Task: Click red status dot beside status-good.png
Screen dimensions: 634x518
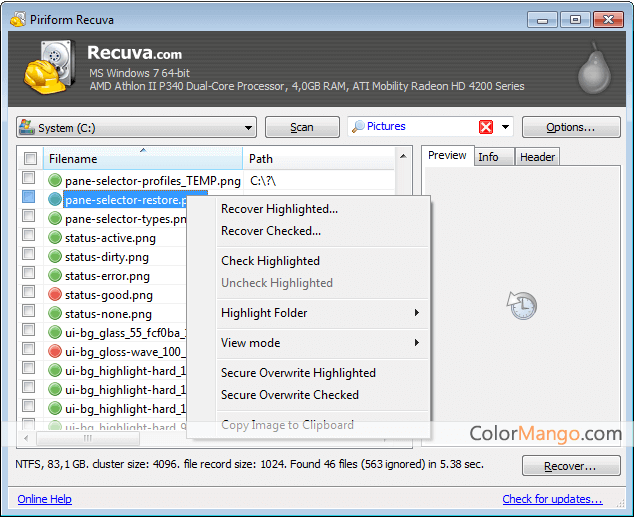Action: 55,295
